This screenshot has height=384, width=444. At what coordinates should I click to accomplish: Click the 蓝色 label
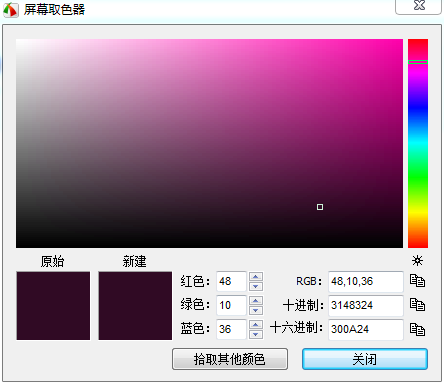pos(195,329)
